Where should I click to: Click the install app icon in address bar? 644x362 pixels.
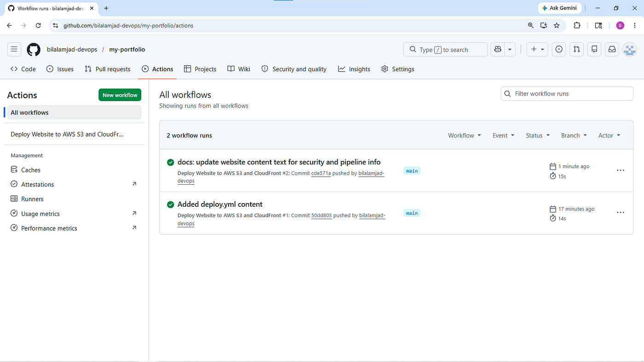pyautogui.click(x=544, y=25)
